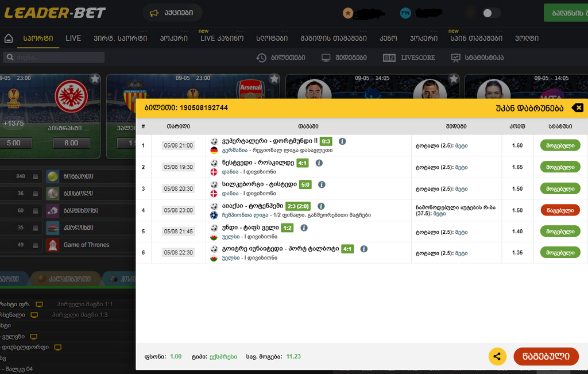
Task: Open the აქციები promotions button
Action: (x=172, y=13)
